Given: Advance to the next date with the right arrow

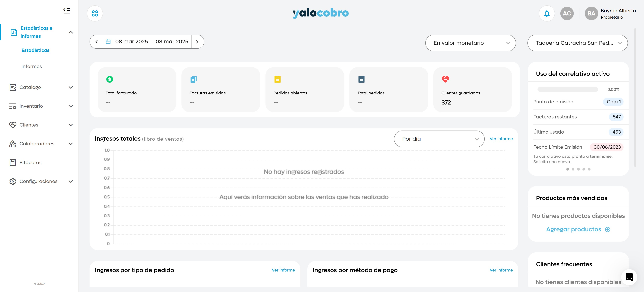Looking at the screenshot, I should [197, 41].
